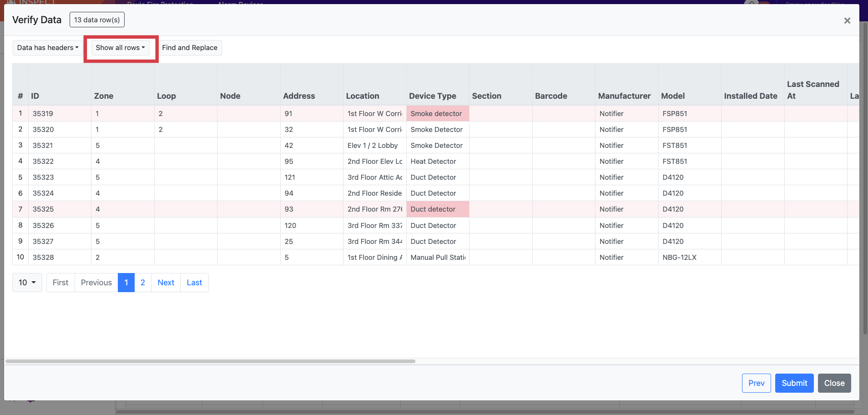
Task: Click 'Elev 1 / 2 Lobby' location cell
Action: (x=375, y=146)
